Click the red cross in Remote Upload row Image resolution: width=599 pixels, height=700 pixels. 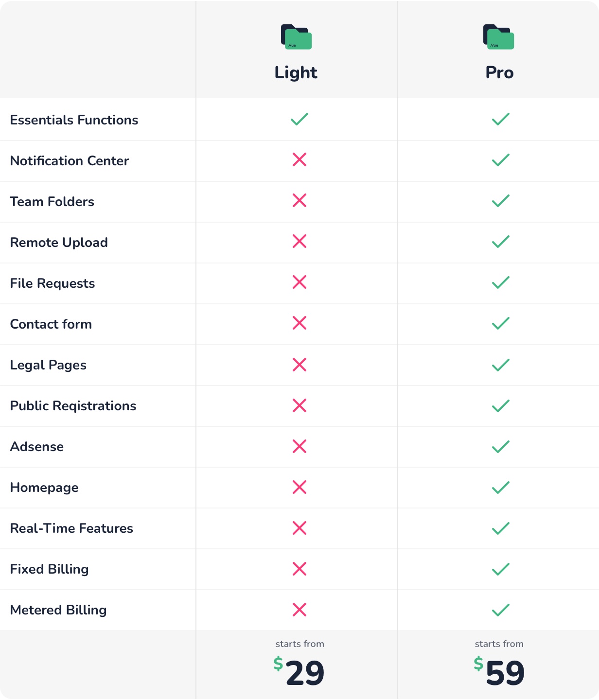[x=299, y=241]
